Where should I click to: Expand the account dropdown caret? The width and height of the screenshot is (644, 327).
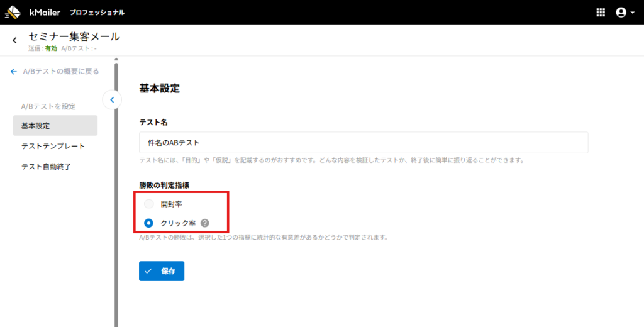click(x=633, y=13)
